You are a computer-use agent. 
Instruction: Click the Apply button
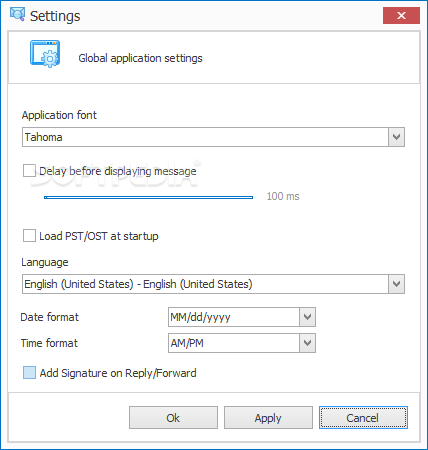(x=268, y=418)
